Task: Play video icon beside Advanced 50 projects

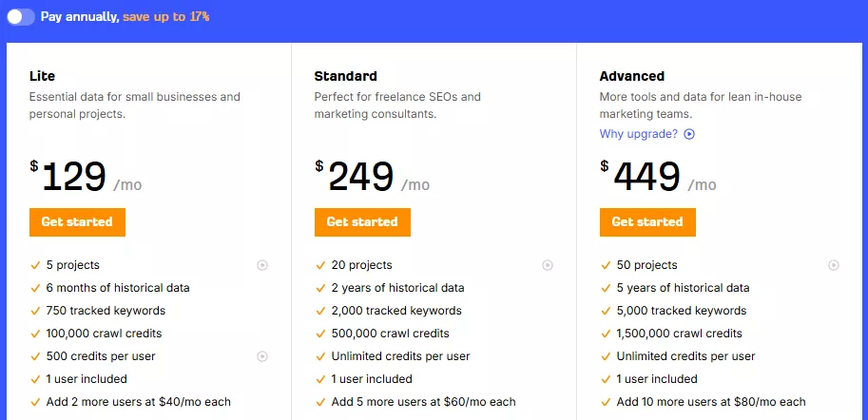Action: coord(834,265)
